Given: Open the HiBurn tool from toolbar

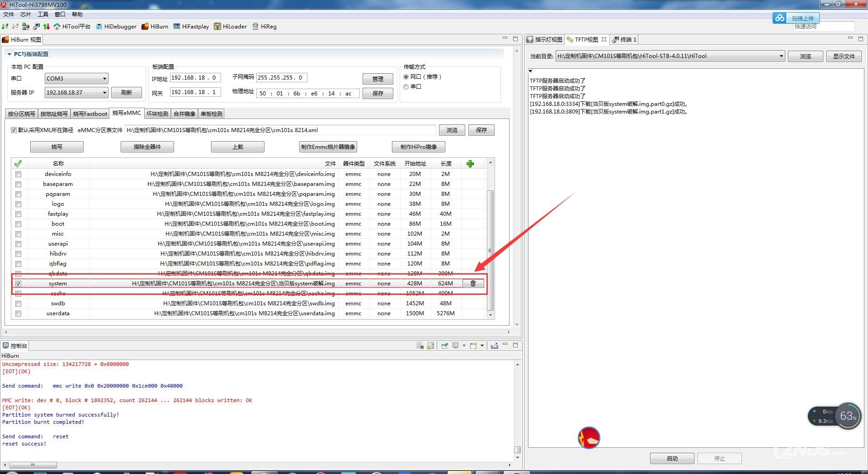Looking at the screenshot, I should [x=155, y=26].
